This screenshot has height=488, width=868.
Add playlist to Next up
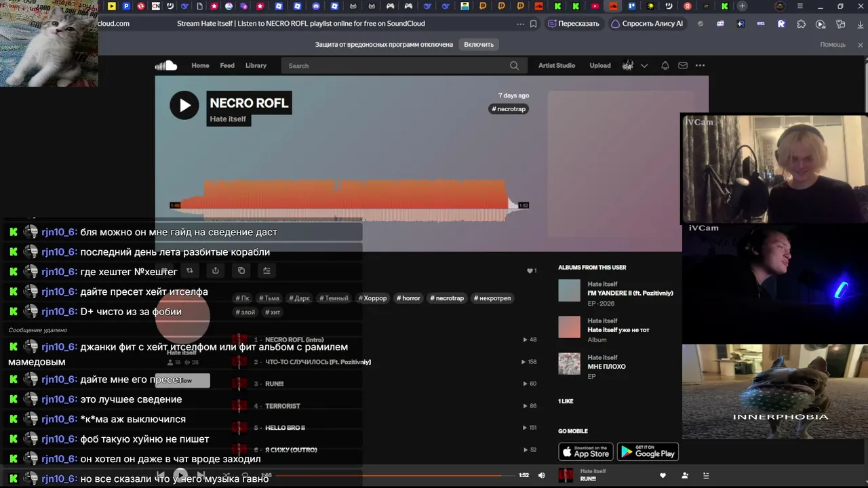[267, 270]
